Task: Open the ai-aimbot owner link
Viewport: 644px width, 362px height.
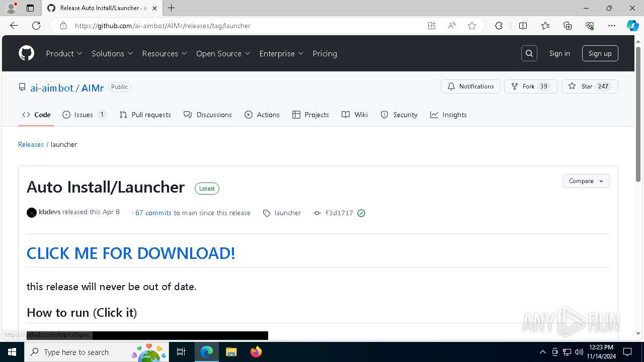Action: (x=52, y=87)
